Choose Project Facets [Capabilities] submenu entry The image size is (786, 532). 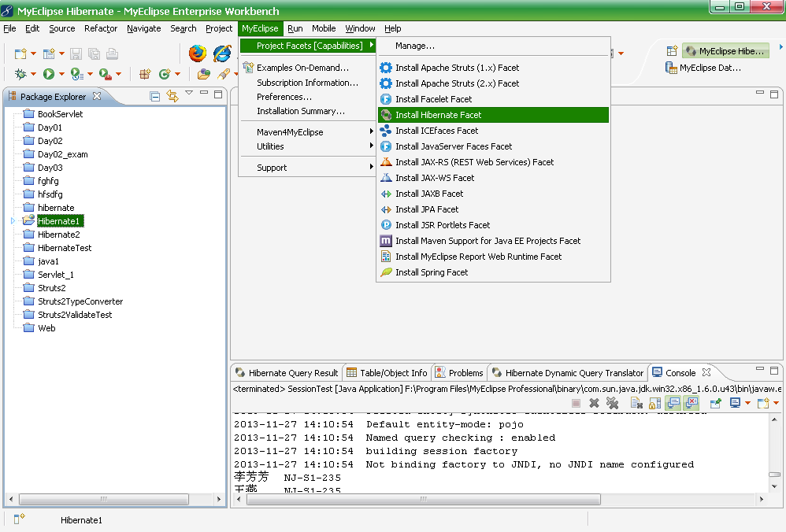[x=308, y=46]
